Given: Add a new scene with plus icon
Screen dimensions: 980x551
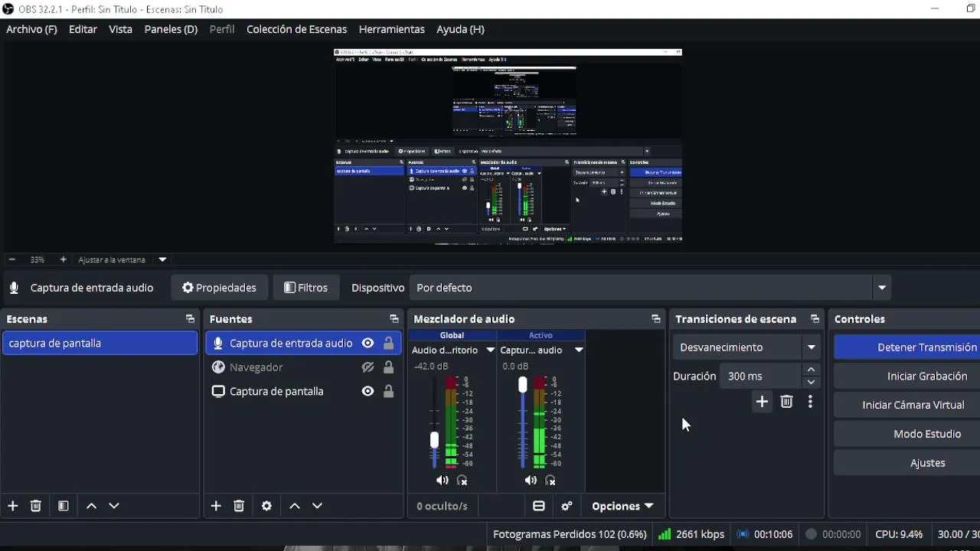Looking at the screenshot, I should pyautogui.click(x=12, y=506).
